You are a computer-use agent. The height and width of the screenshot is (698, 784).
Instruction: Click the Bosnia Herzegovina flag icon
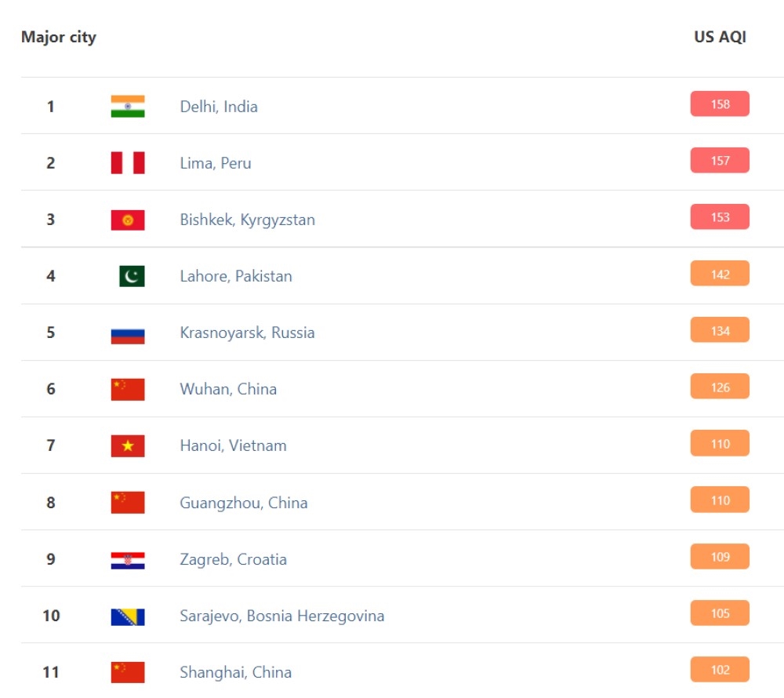tap(128, 617)
